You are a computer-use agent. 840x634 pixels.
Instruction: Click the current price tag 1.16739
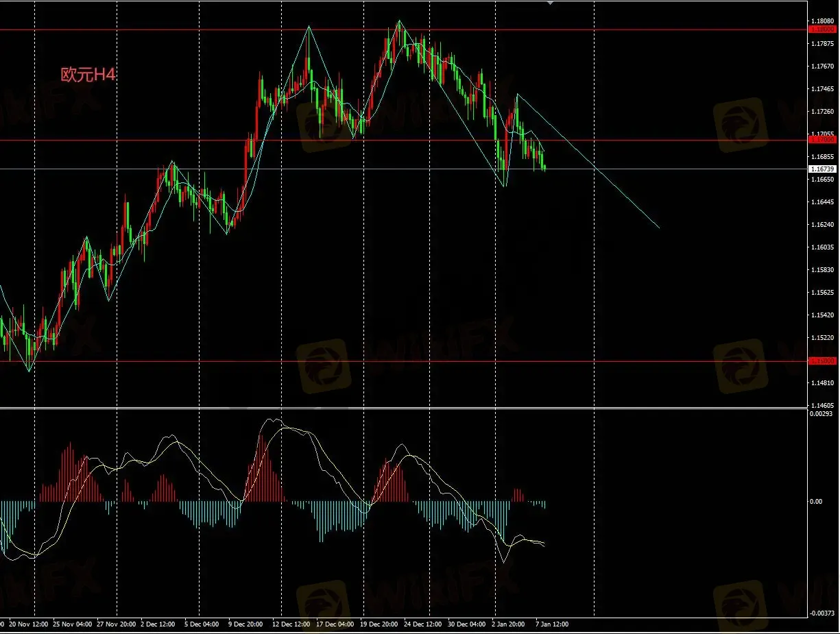point(823,169)
